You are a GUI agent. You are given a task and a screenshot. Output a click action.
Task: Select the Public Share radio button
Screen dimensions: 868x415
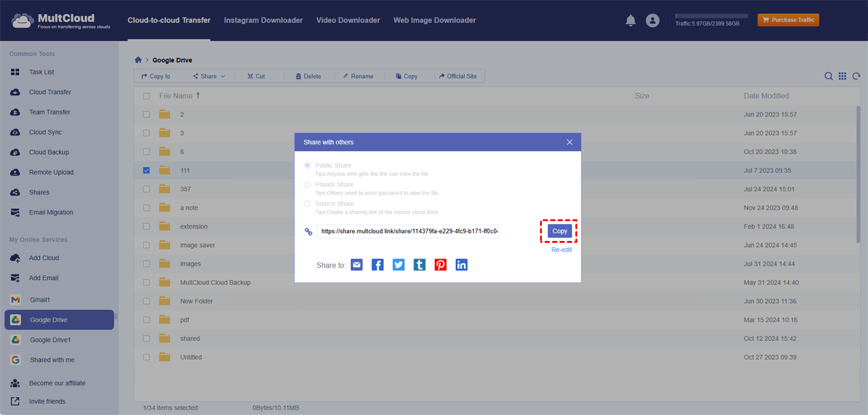pyautogui.click(x=308, y=165)
